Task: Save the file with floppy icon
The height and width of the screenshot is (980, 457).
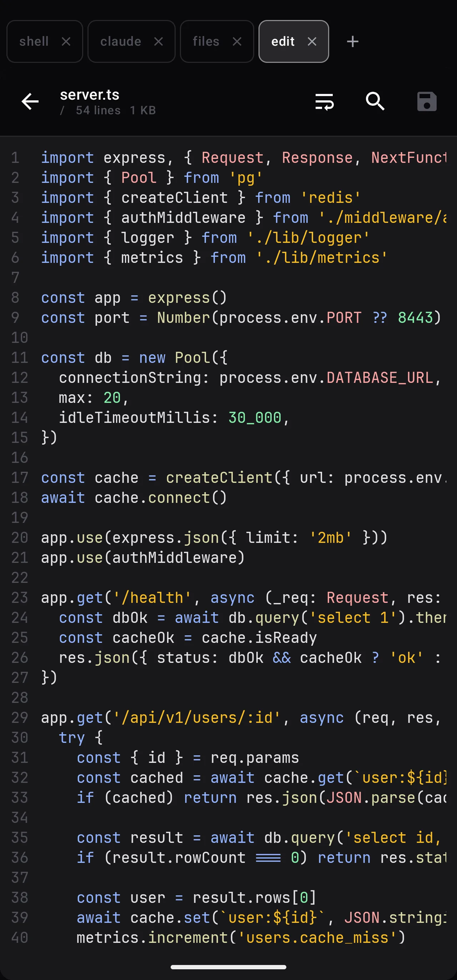Action: coord(427,101)
